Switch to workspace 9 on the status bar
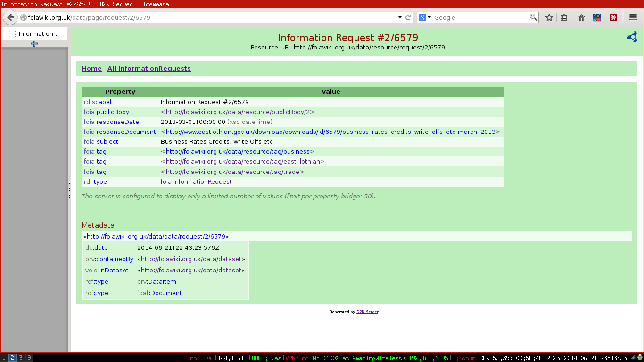 [x=28, y=358]
